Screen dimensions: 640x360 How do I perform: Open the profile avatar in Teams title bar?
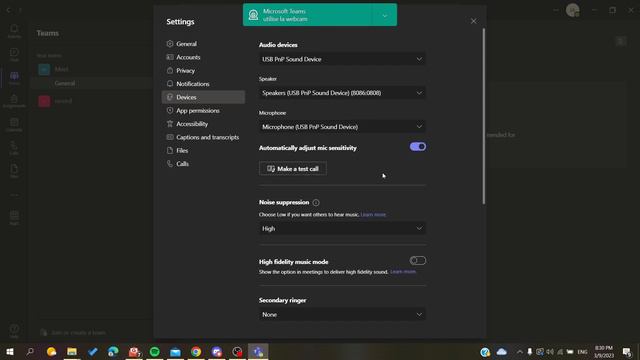point(573,10)
